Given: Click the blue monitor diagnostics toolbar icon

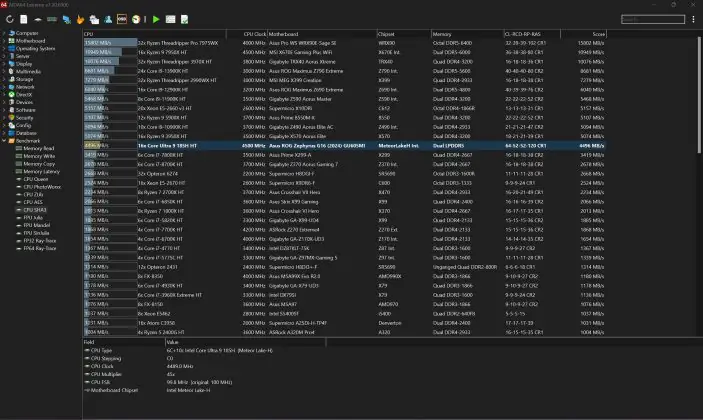Looking at the screenshot, I should [x=66, y=19].
